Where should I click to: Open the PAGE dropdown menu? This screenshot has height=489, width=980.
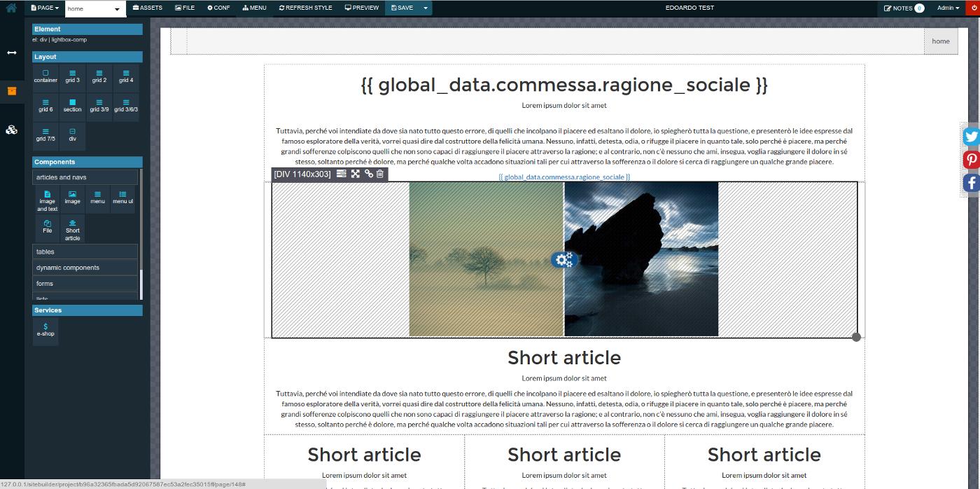[x=45, y=8]
